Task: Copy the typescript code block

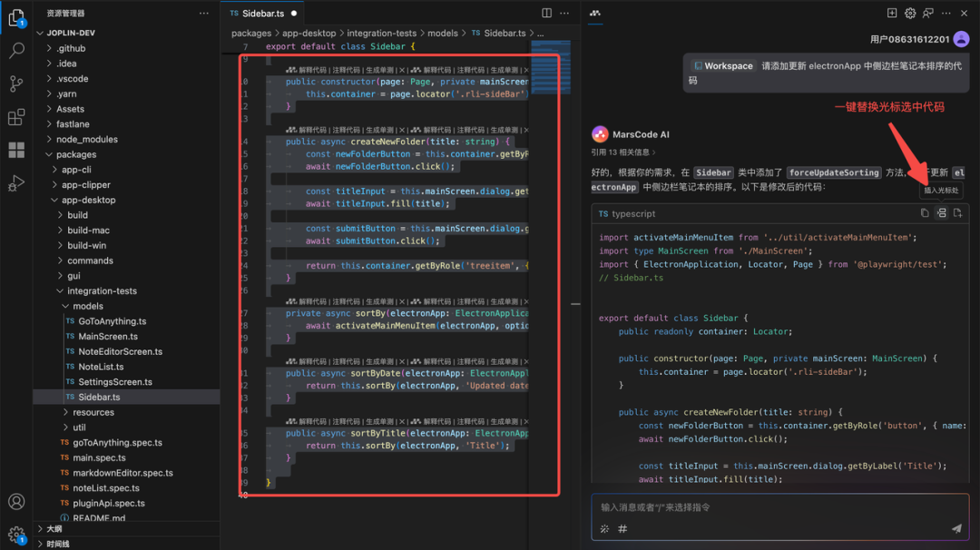Action: (x=925, y=213)
